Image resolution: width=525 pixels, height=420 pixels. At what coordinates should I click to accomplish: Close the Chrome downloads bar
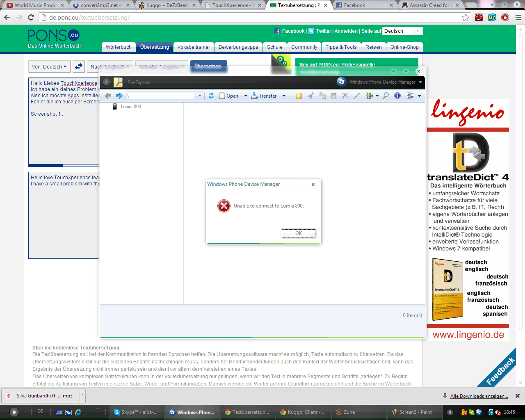click(x=518, y=396)
